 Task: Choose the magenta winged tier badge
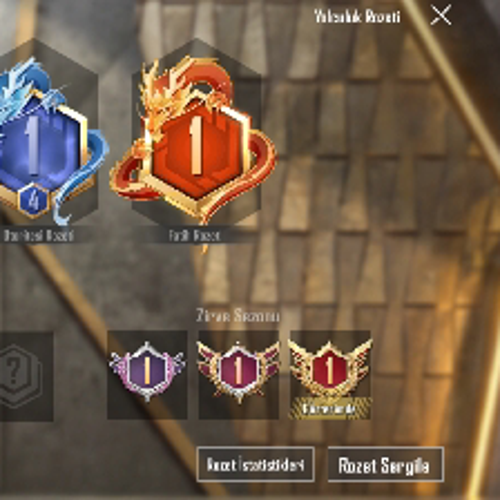coord(238,371)
